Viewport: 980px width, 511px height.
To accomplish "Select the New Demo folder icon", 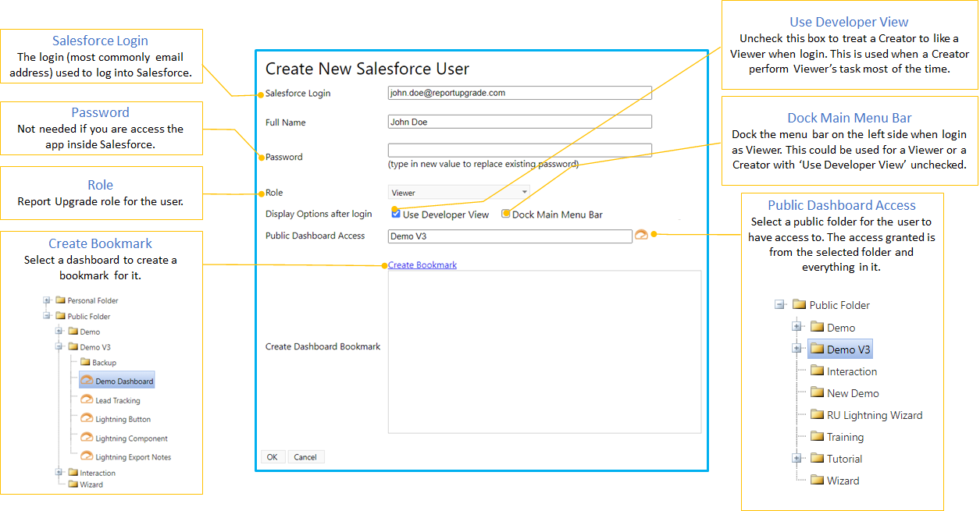I will (x=818, y=393).
